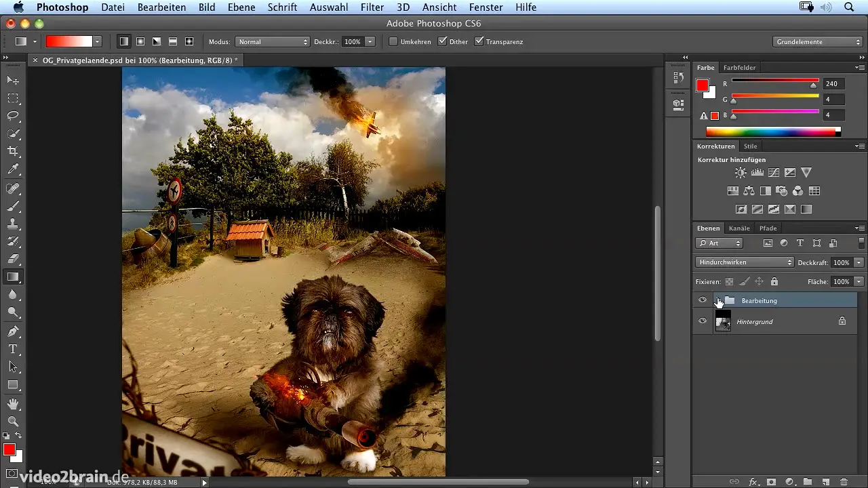Select the Crop tool
This screenshot has width=868, height=488.
pos(13,151)
